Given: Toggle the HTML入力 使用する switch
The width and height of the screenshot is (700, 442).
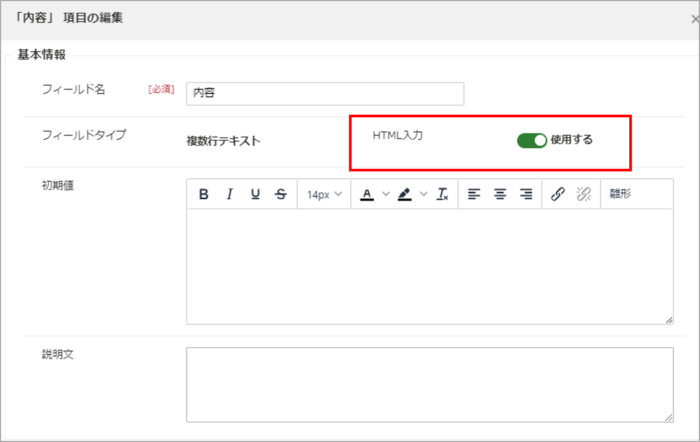Looking at the screenshot, I should 532,141.
